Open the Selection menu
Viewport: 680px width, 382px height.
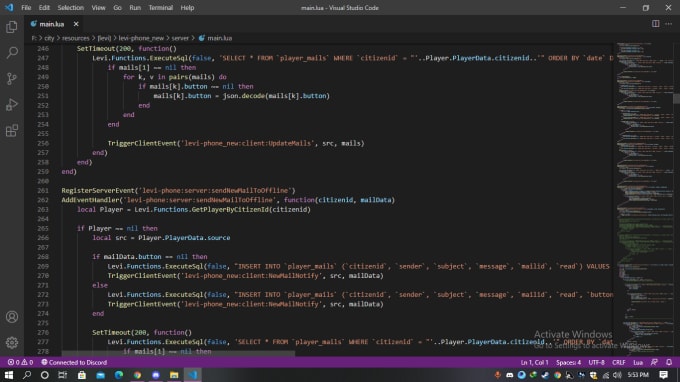[x=70, y=8]
